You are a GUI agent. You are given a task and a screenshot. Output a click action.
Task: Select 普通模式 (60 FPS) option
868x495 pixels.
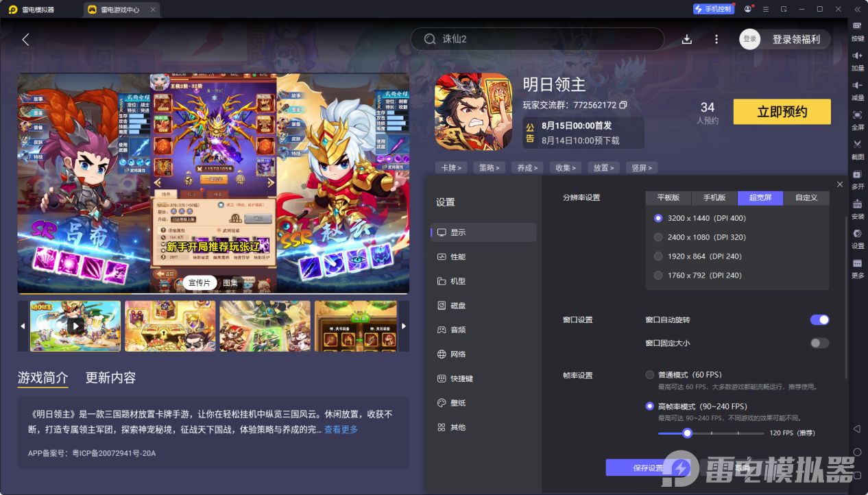click(x=650, y=375)
